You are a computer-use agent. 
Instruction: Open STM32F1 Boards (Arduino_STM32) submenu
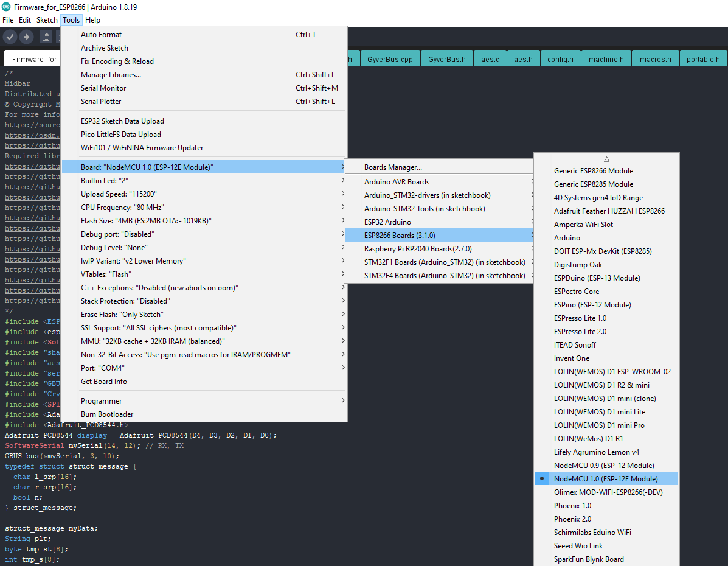click(x=439, y=262)
